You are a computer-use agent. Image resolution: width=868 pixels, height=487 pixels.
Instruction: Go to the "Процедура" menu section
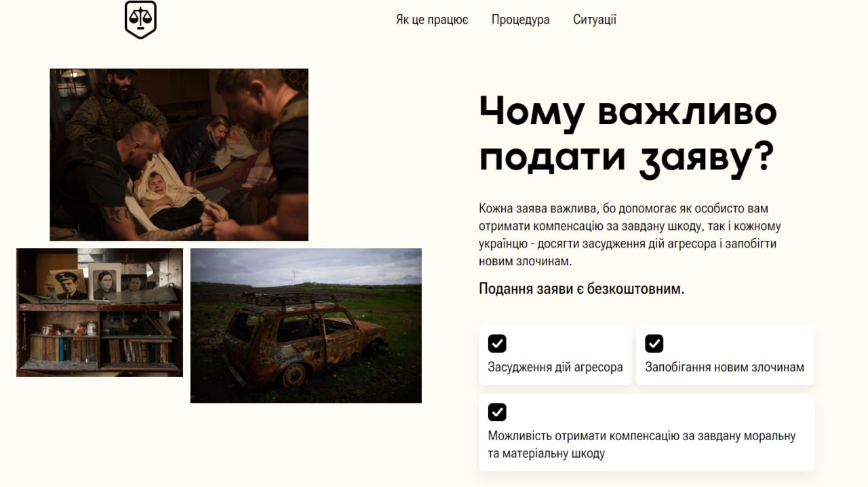tap(520, 20)
